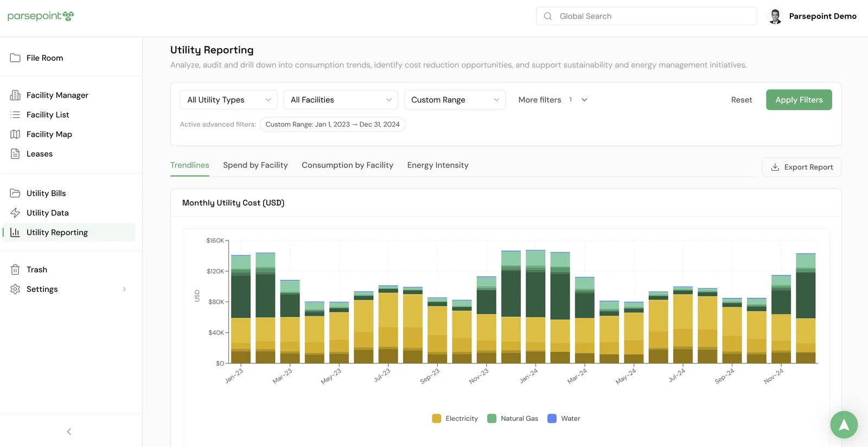Click the Leases document icon
868x447 pixels.
(x=15, y=154)
